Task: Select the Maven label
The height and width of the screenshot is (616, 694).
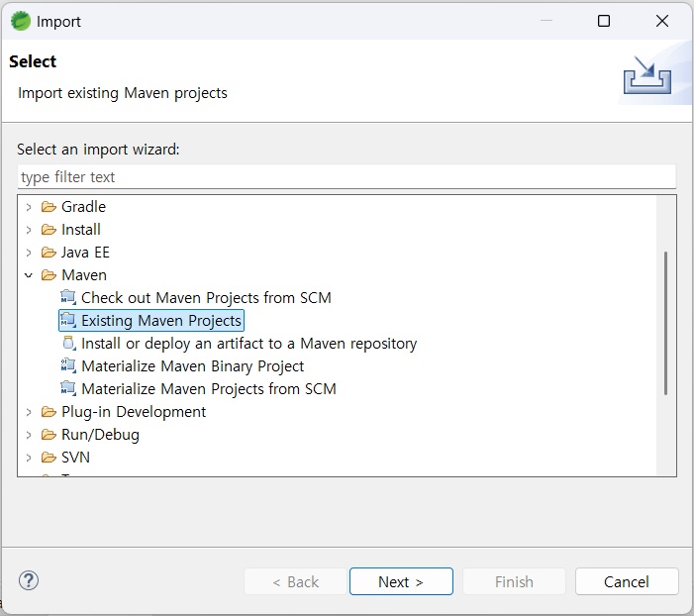Action: [x=84, y=275]
